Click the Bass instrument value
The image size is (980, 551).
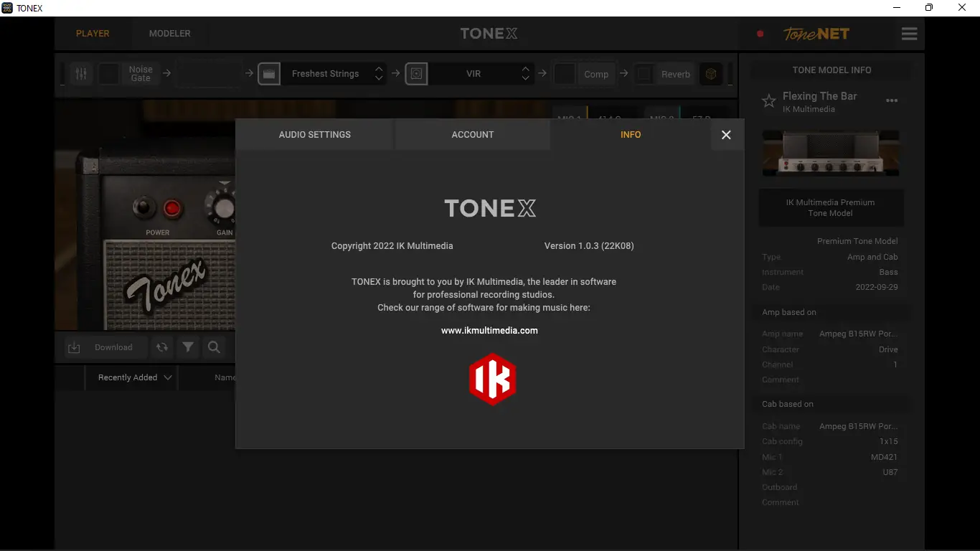coord(888,272)
